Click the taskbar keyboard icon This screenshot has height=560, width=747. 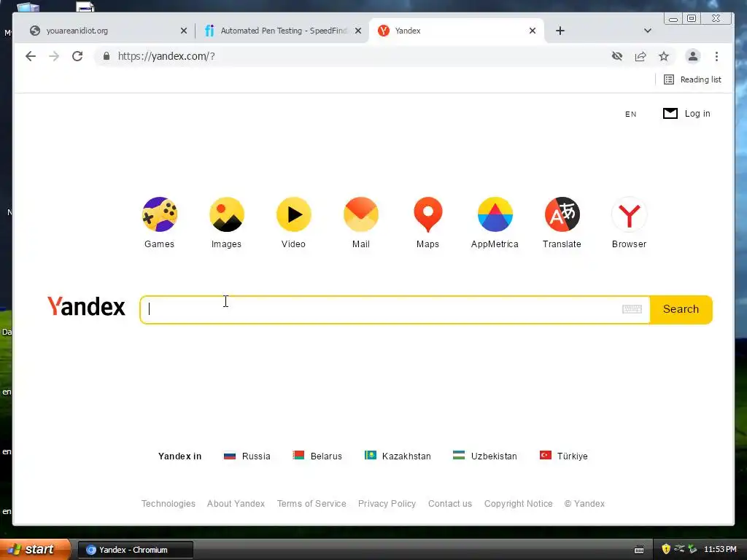[x=639, y=550]
